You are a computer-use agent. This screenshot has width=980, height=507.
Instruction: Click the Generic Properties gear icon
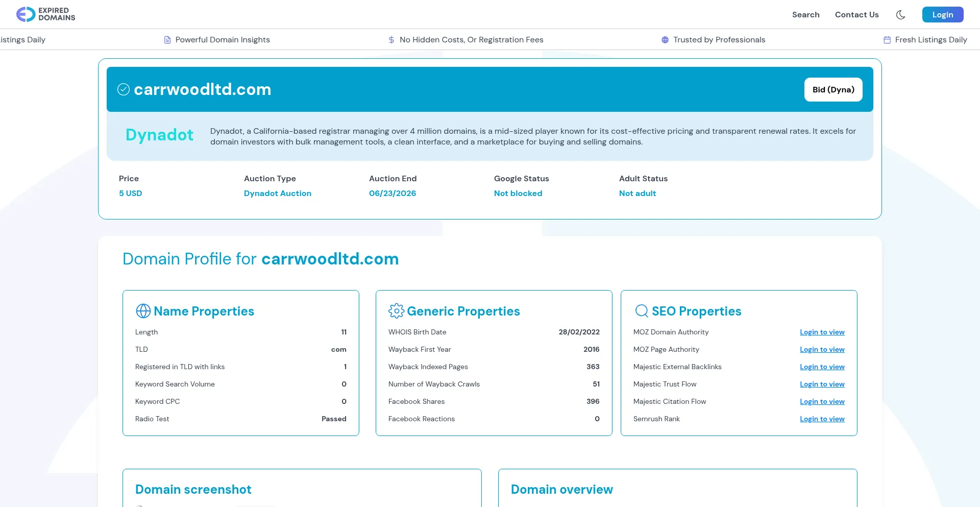(396, 311)
